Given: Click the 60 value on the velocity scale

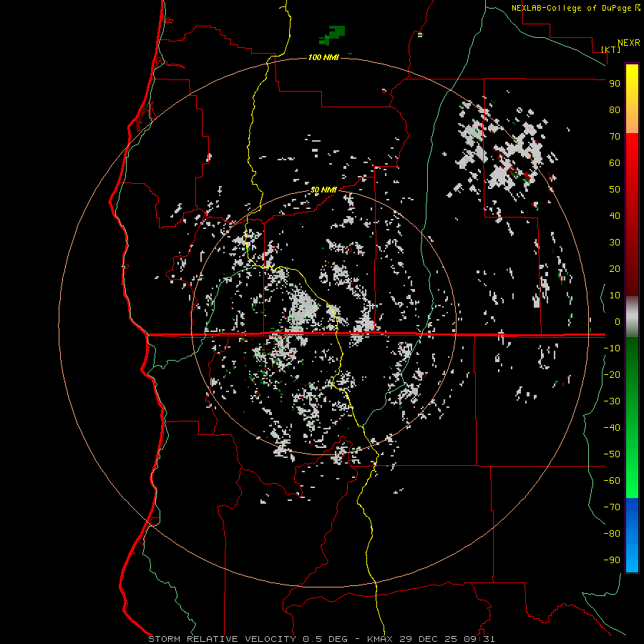Looking at the screenshot, I should point(615,162).
